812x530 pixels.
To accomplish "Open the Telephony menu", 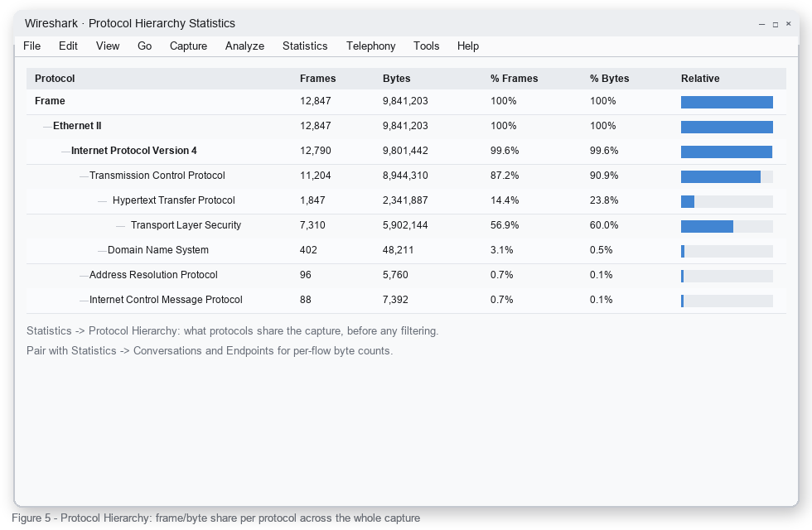I will (x=371, y=46).
